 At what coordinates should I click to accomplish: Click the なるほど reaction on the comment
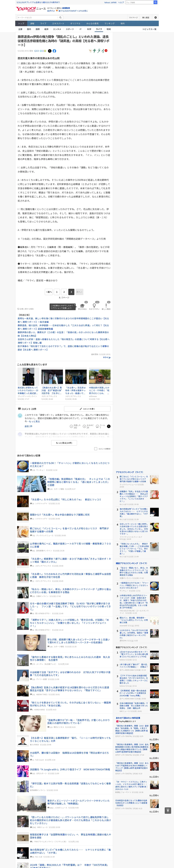point(85,426)
